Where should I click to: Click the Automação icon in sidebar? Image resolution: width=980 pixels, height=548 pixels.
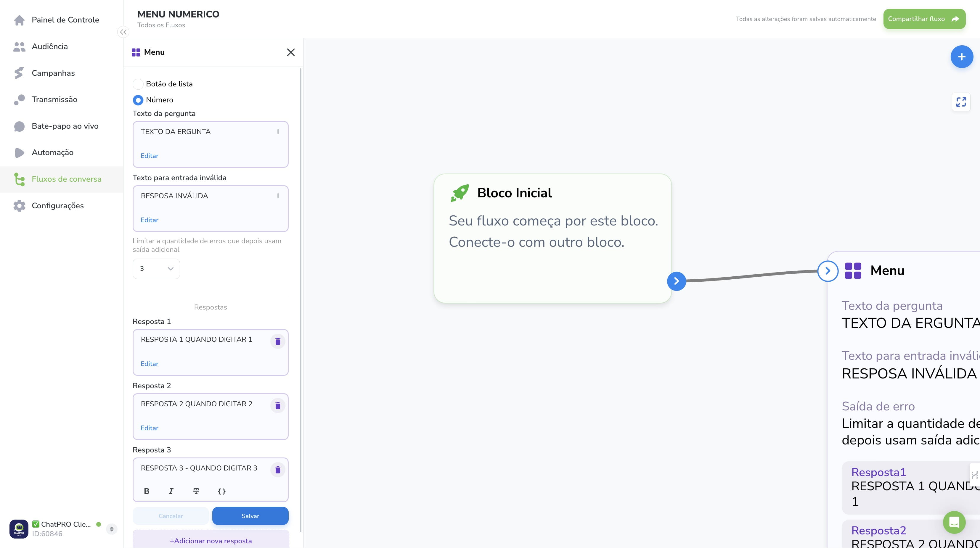coord(19,152)
